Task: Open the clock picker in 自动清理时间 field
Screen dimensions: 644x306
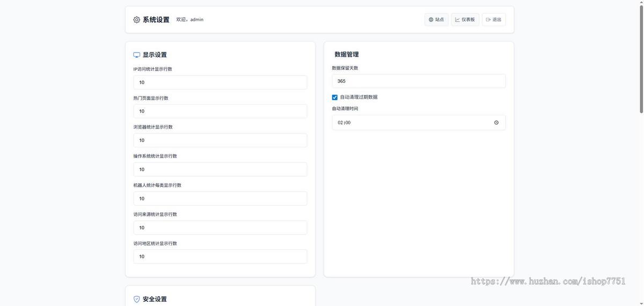Action: [496, 123]
